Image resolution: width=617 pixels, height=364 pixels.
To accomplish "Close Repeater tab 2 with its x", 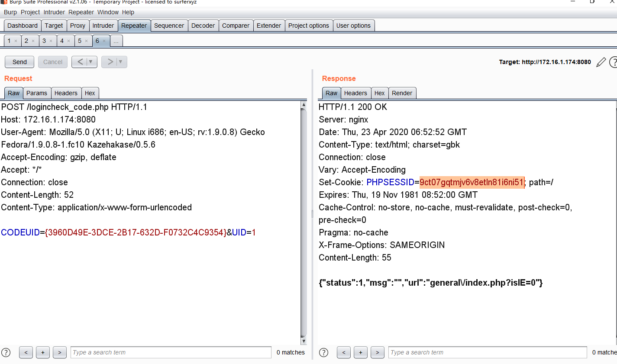I will coord(33,41).
